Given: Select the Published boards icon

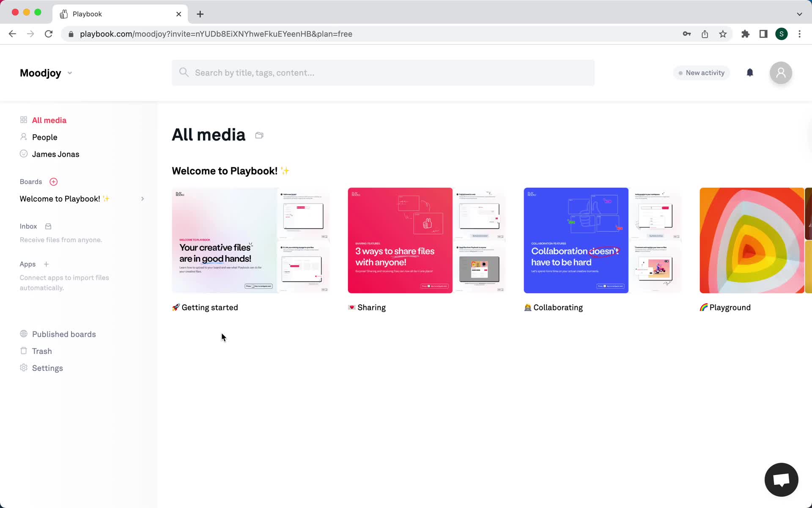Looking at the screenshot, I should click(23, 334).
